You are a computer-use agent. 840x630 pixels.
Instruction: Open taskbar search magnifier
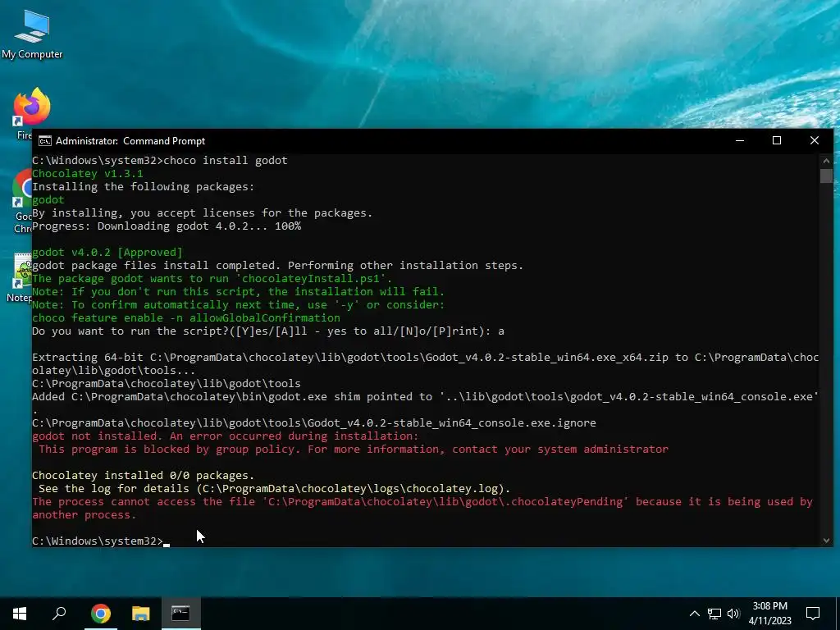[x=59, y=614]
